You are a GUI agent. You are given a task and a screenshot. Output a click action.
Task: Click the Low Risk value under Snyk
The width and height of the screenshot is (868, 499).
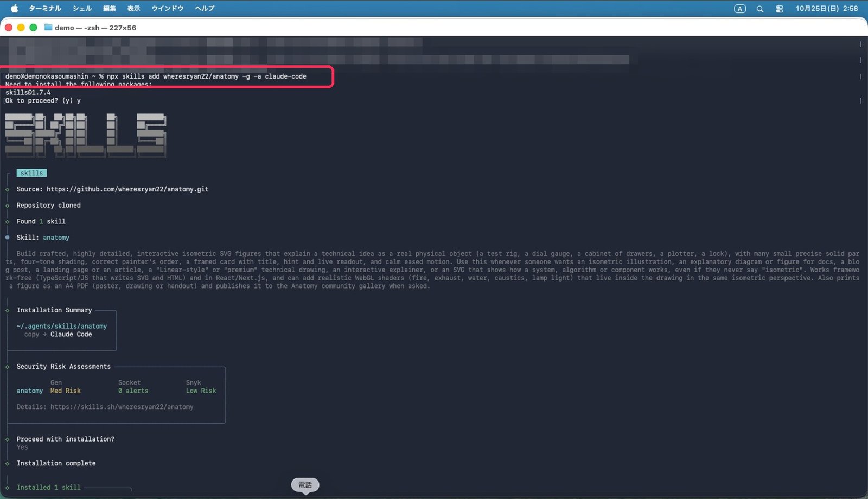point(201,391)
